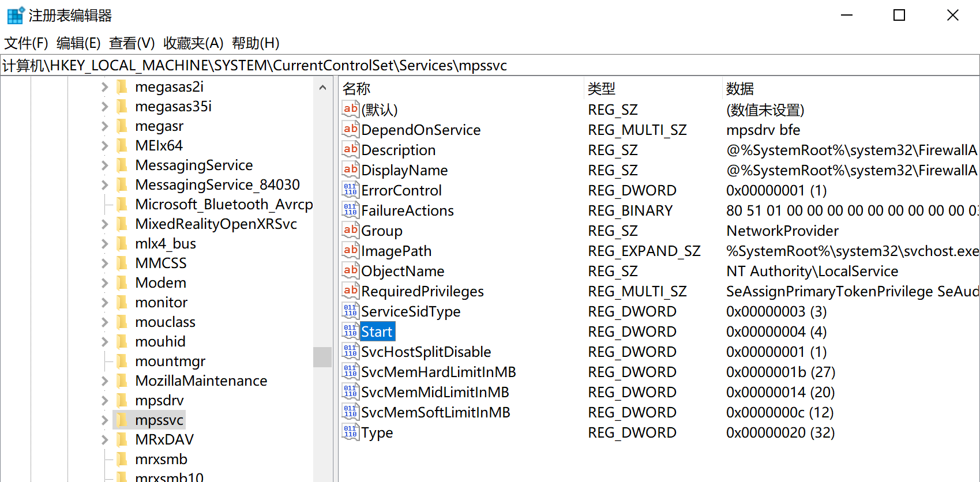980x482 pixels.
Task: Click the binary icon beside Start value
Action: [350, 331]
